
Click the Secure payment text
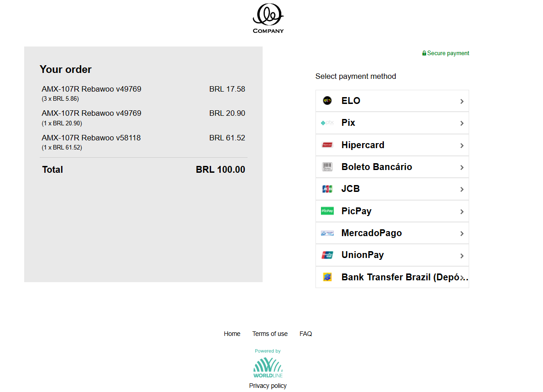[x=448, y=53]
